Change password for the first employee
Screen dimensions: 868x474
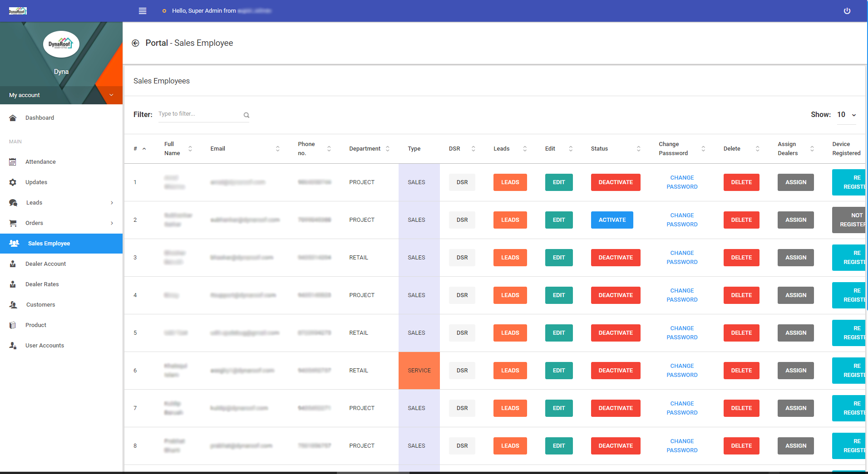[x=681, y=182]
